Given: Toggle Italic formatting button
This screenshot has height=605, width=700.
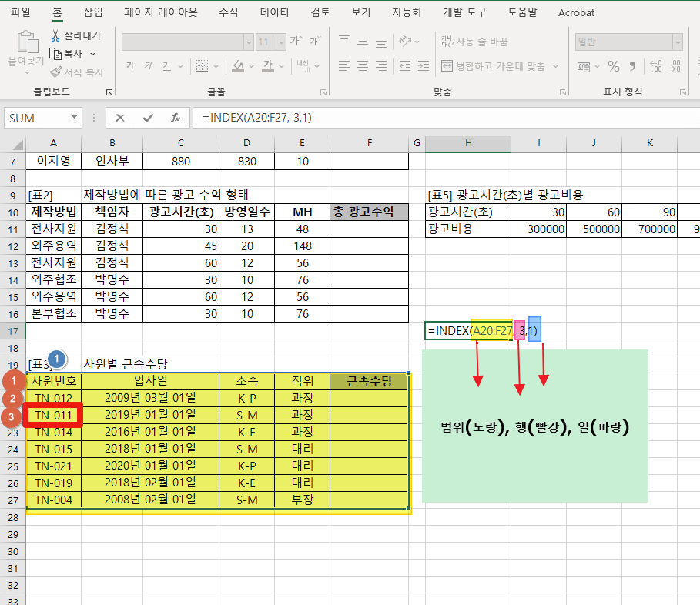Looking at the screenshot, I should click(x=149, y=66).
